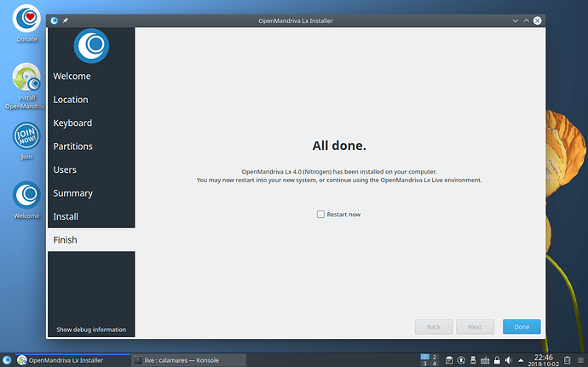
Task: Open the application launcher in the taskbar
Action: tap(7, 360)
